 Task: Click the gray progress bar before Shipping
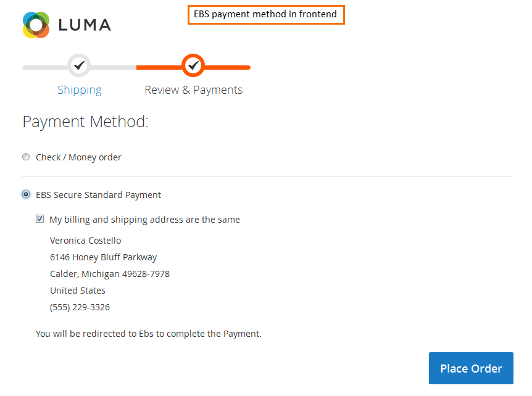pos(44,67)
